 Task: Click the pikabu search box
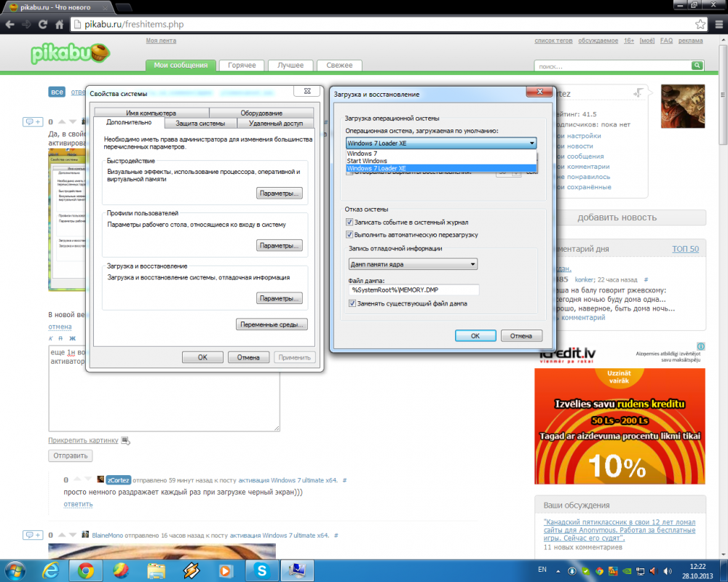pos(612,66)
